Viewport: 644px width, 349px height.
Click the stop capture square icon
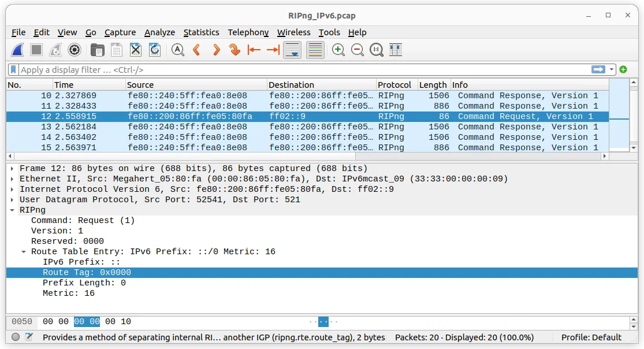(x=36, y=50)
